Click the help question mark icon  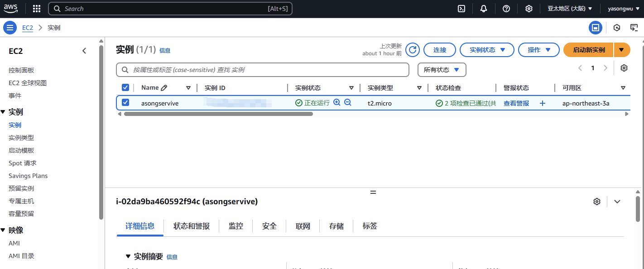[x=506, y=9]
